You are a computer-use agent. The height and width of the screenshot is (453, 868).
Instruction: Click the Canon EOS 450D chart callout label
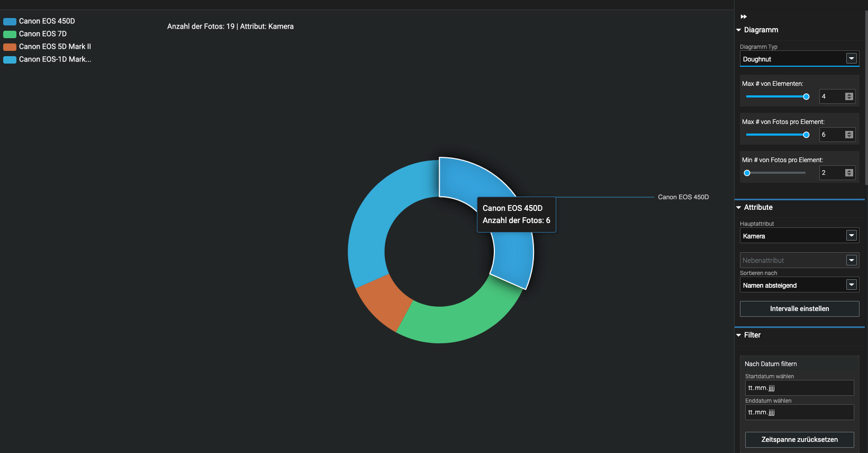click(x=683, y=197)
